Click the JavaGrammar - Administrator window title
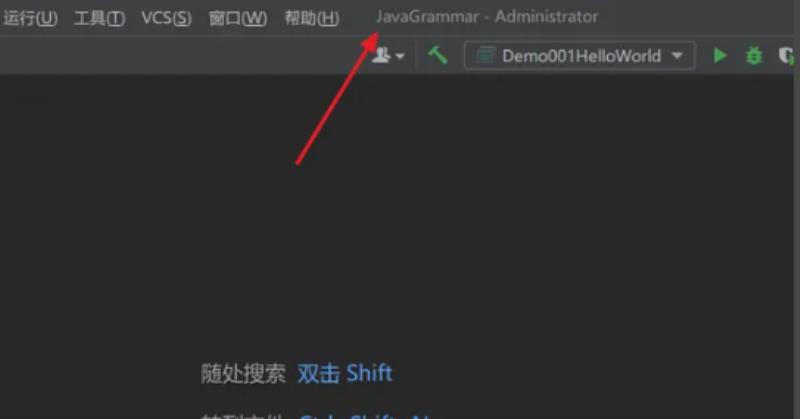This screenshot has width=800, height=419. coord(487,17)
